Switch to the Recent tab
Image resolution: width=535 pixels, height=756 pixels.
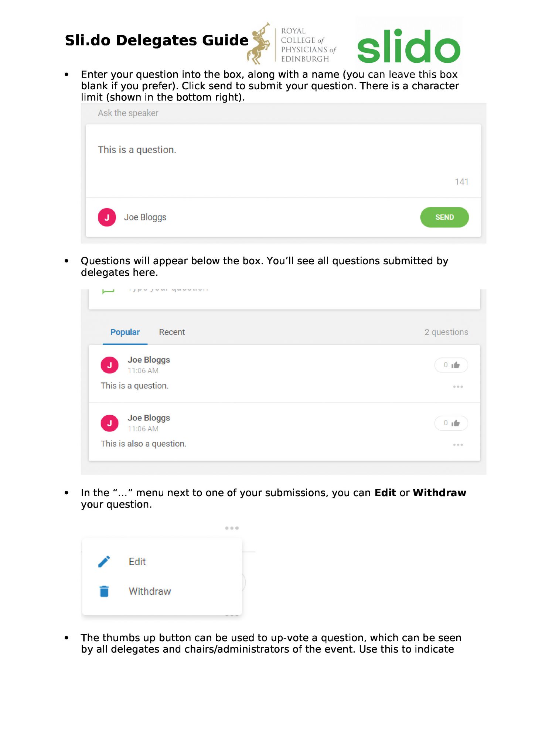pos(172,332)
